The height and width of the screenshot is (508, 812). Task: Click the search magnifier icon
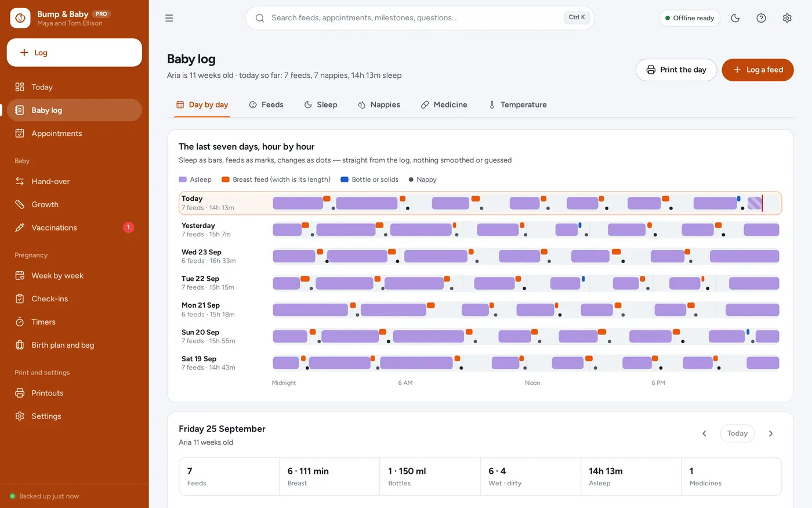(260, 18)
